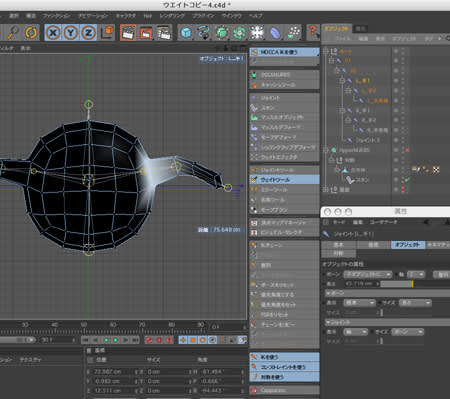Switch to 基本 tab in attributes
This screenshot has width=450, height=399.
point(339,245)
